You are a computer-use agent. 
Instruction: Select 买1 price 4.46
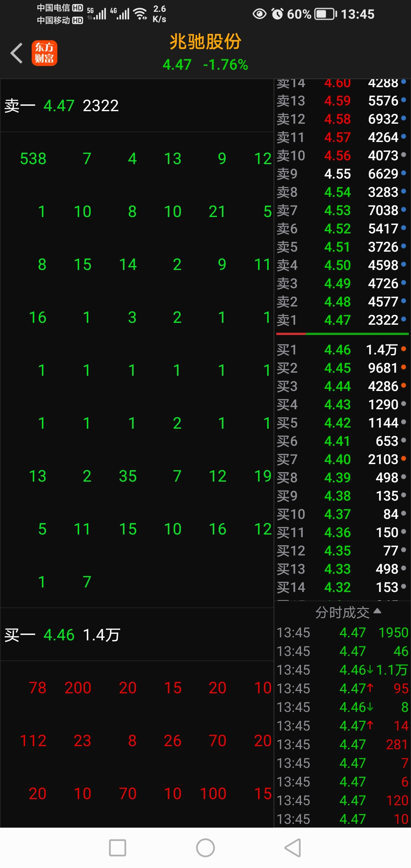click(x=338, y=349)
